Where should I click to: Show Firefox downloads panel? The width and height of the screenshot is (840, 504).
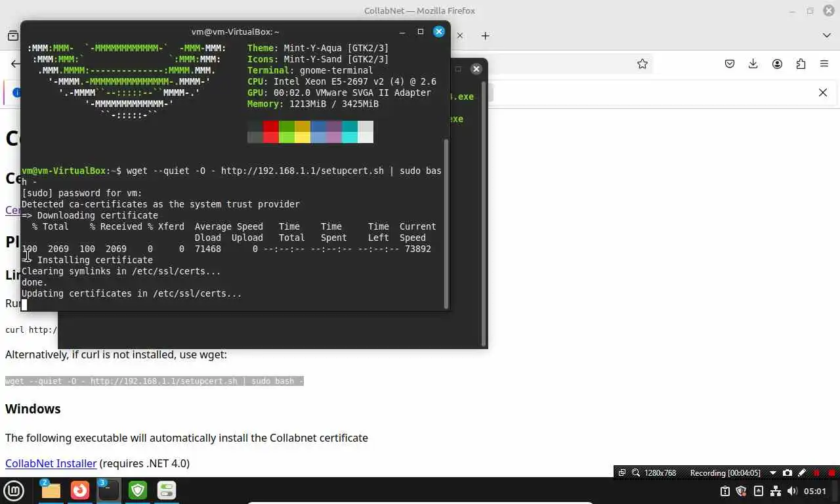[753, 64]
